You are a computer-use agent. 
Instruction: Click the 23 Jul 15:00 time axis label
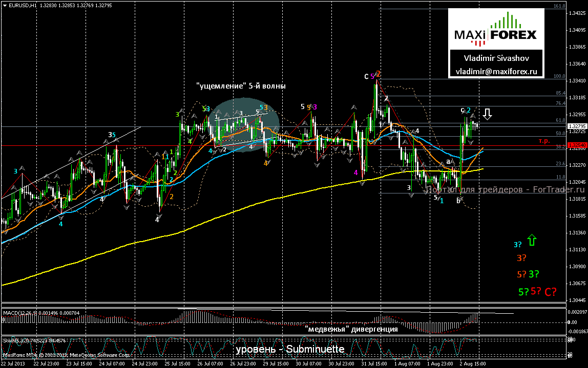point(79,363)
